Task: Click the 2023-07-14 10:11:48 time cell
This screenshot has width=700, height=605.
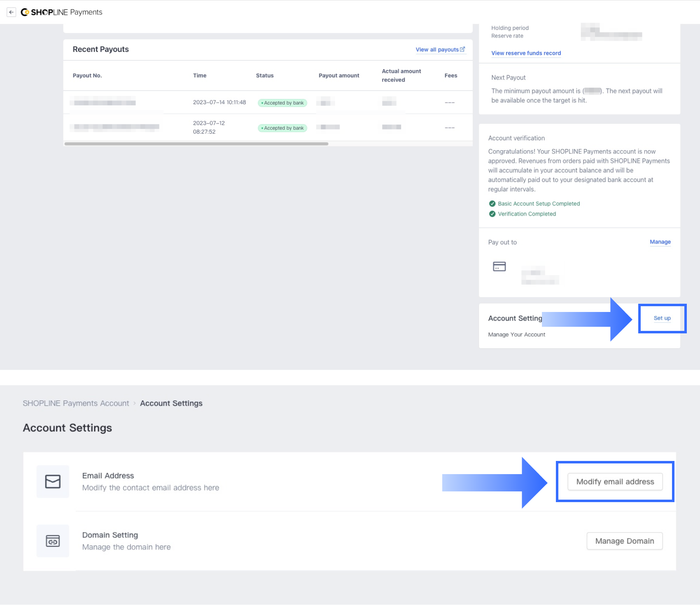Action: [219, 102]
